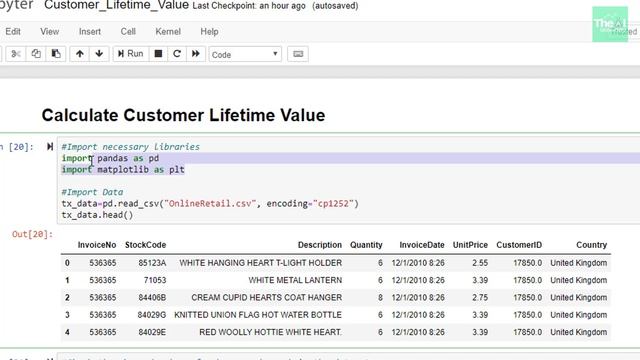This screenshot has width=640, height=360.
Task: Click stock code 84029E
Action: pyautogui.click(x=152, y=332)
